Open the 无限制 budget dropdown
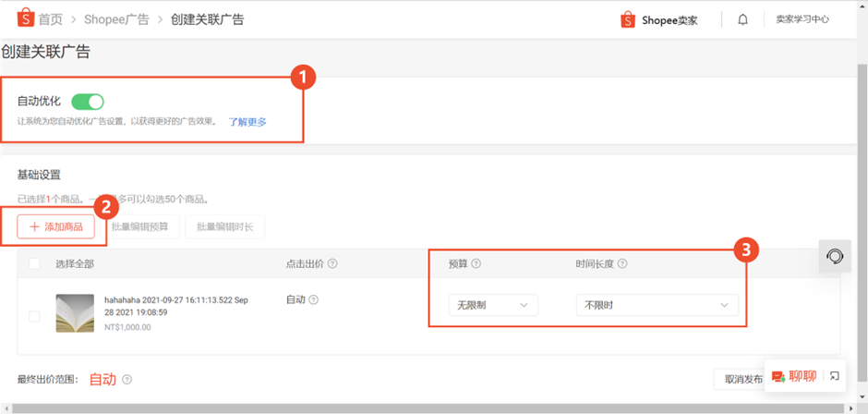 492,305
